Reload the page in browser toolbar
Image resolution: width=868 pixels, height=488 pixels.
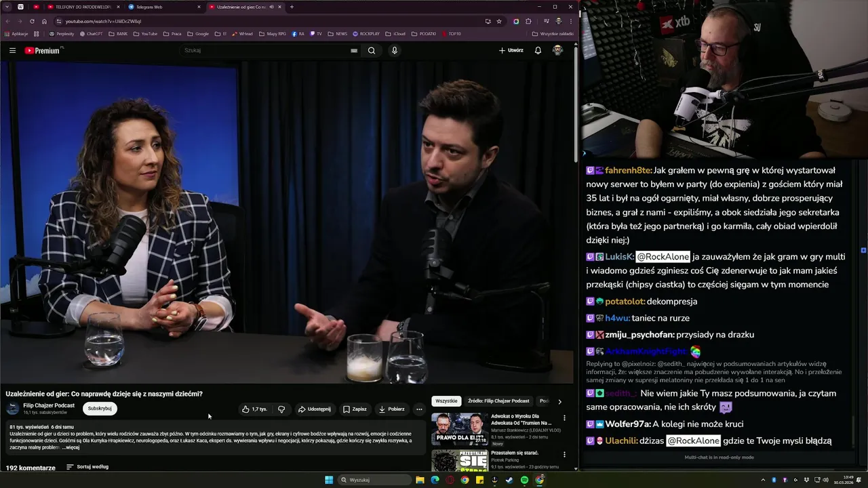32,21
